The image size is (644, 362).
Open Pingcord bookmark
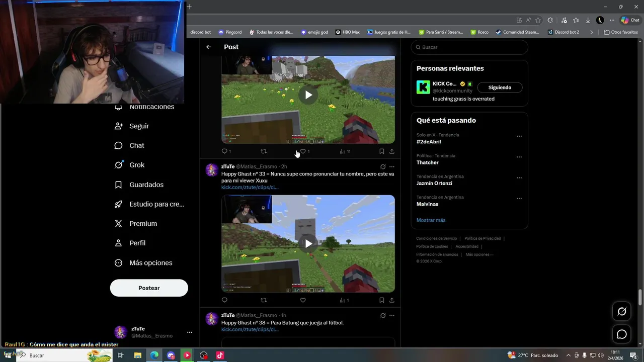(230, 32)
